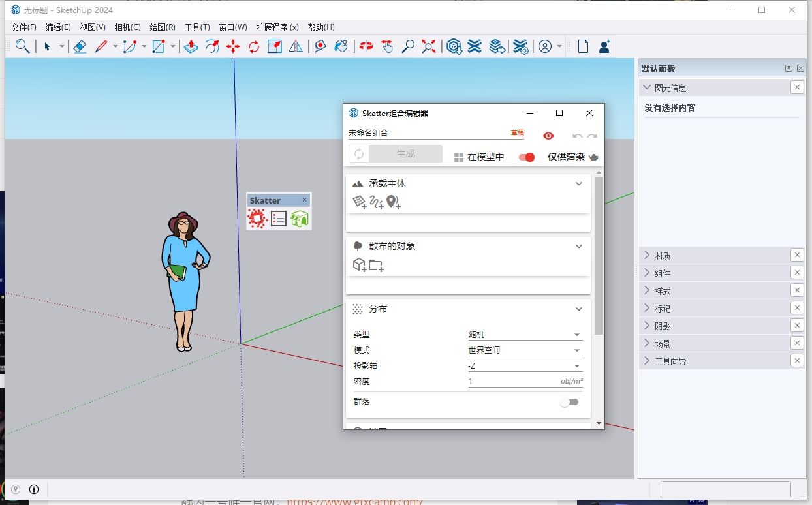Collapse the 散布的对象 section
This screenshot has height=505, width=812.
pyautogui.click(x=578, y=247)
